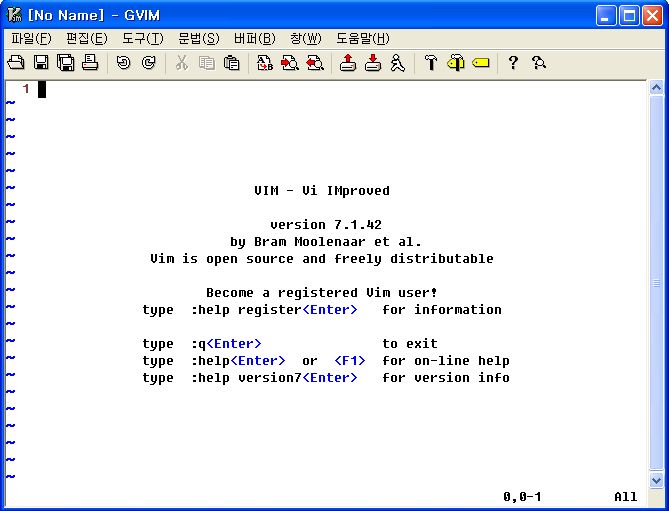Click the Save all files icon
This screenshot has width=669, height=511.
click(x=66, y=63)
